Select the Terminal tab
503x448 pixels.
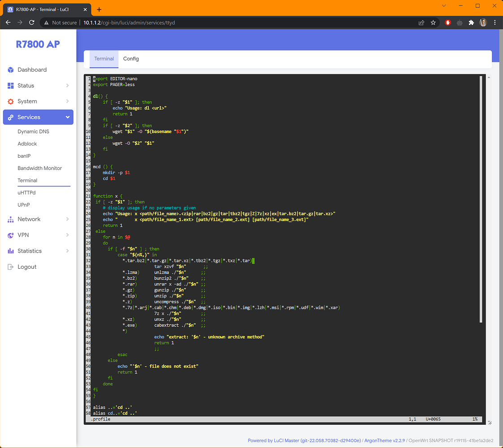[104, 59]
